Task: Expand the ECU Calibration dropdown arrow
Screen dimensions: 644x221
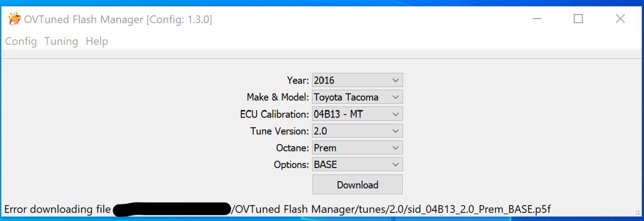Action: (x=396, y=114)
